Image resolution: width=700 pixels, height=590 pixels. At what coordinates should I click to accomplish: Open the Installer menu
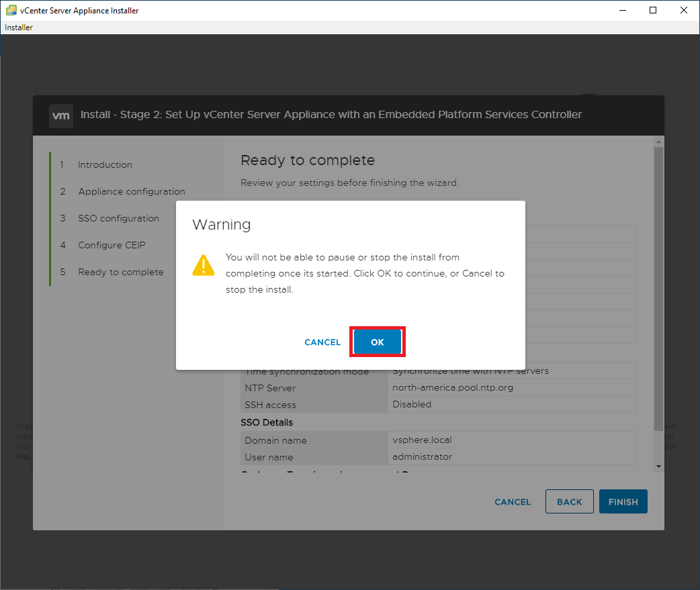tap(19, 28)
